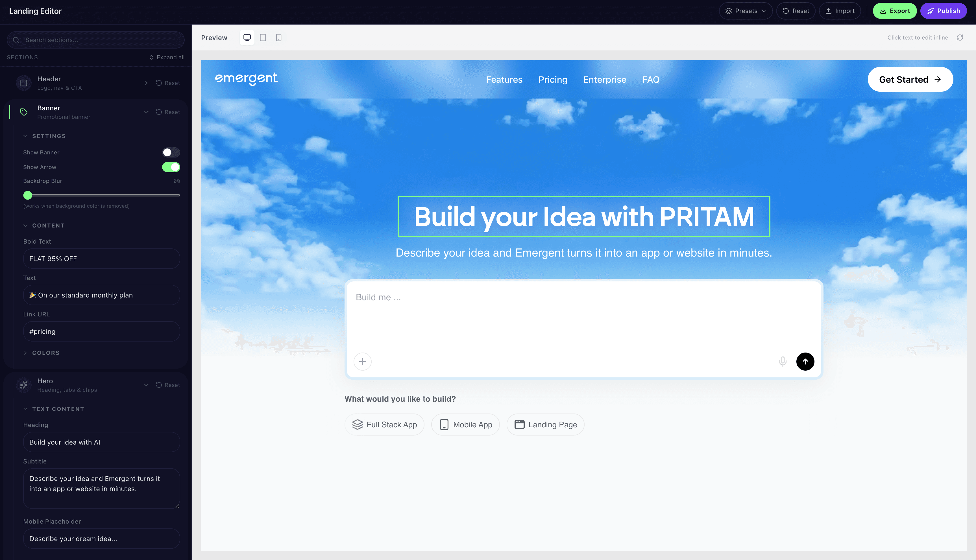
Task: Enable the Show Banner toggle
Action: click(x=171, y=152)
